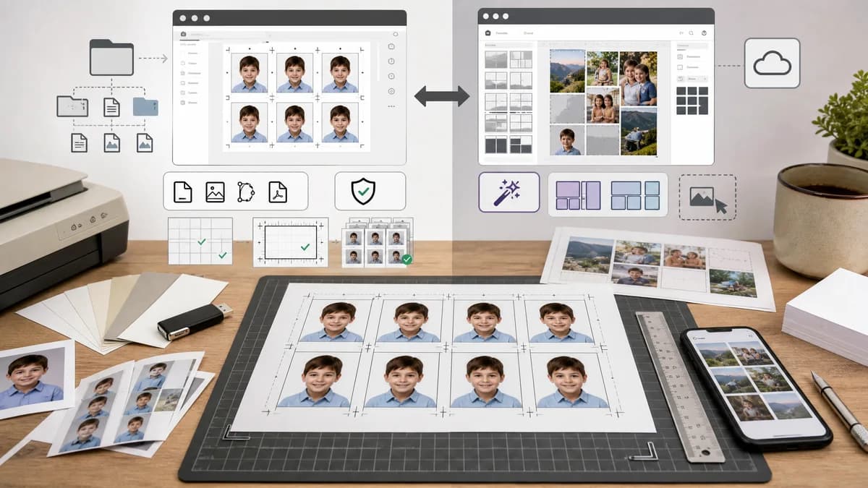The height and width of the screenshot is (488, 868).
Task: Select the small blue folder in the tree
Action: (145, 107)
